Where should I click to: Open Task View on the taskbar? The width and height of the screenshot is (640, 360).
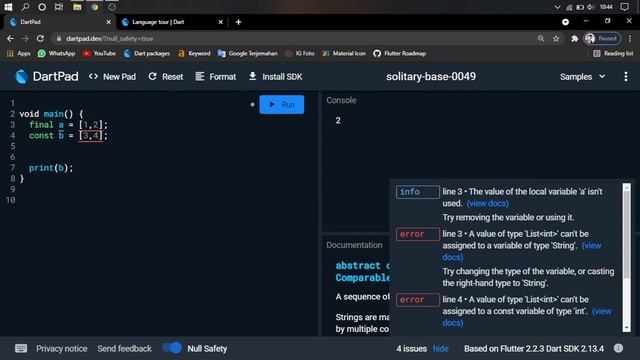(x=59, y=7)
